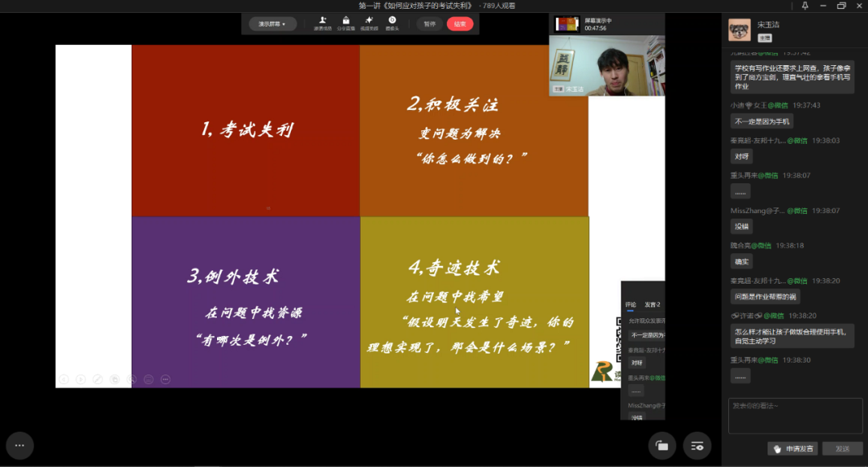Click the presenter webcam video thumbnail
Screen dimensions: 868x467
[x=607, y=66]
